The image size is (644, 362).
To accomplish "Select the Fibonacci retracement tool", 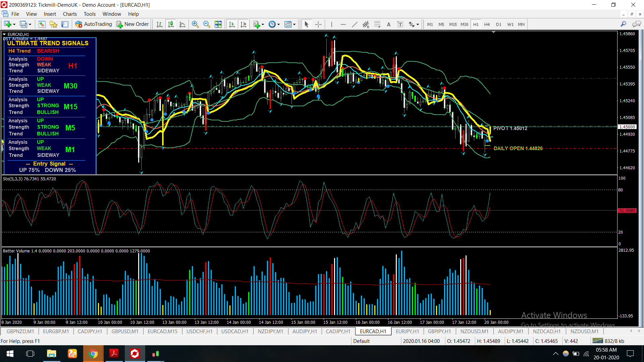I will tap(377, 24).
